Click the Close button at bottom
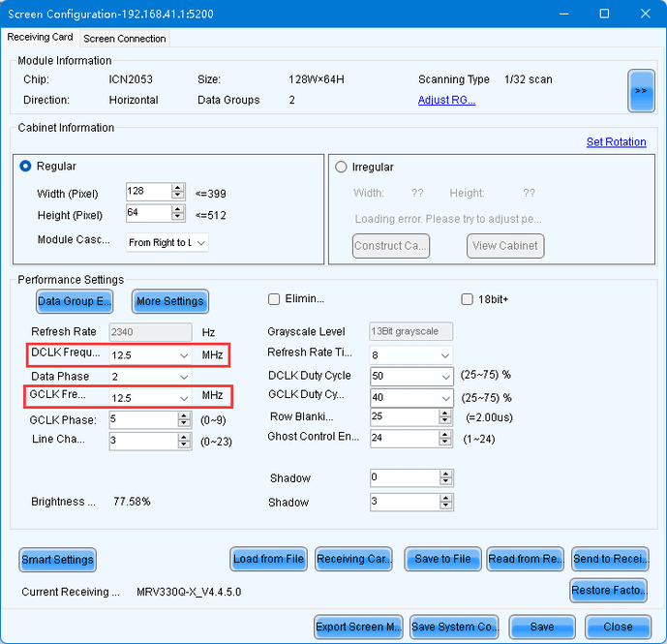Viewport: 667px width, 644px height. (x=618, y=627)
